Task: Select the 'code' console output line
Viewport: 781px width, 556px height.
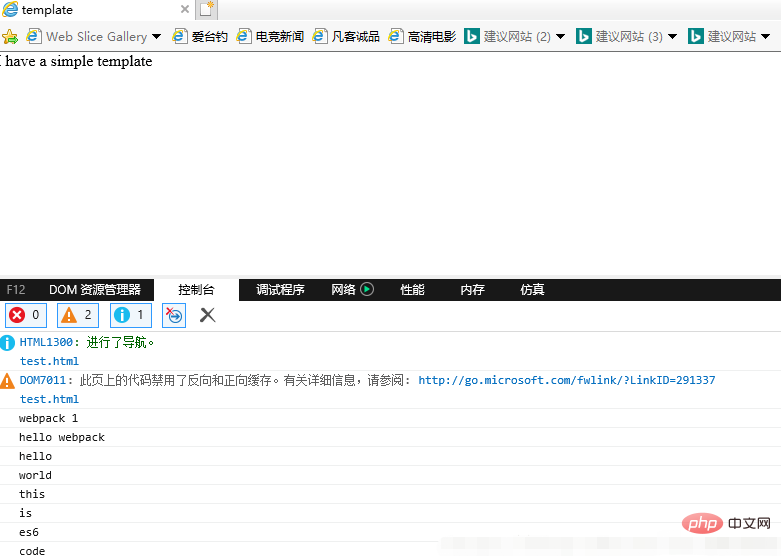Action: pyautogui.click(x=390, y=549)
